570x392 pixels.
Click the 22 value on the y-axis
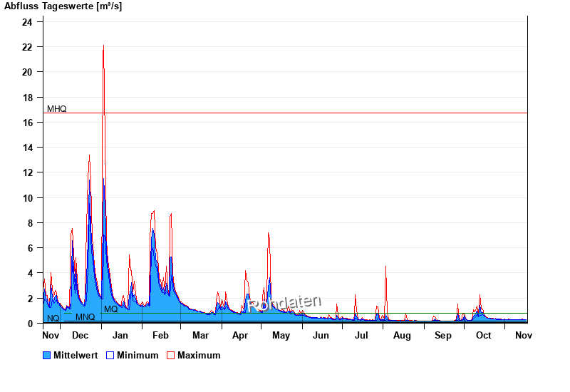pyautogui.click(x=27, y=47)
